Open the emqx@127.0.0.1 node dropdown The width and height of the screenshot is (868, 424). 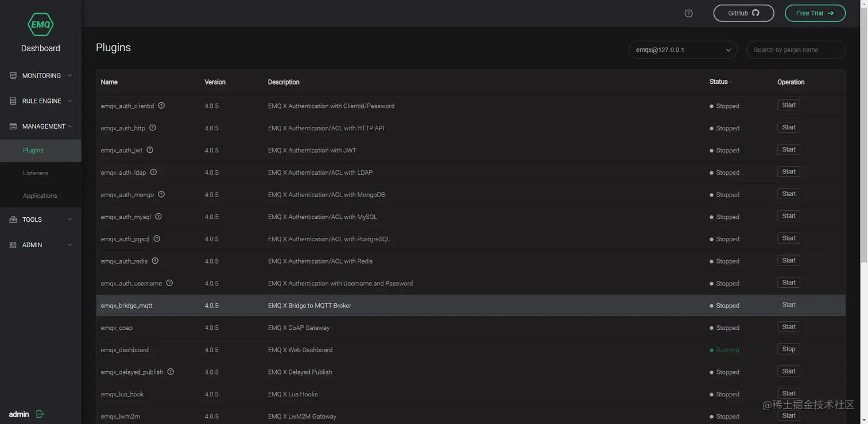[x=683, y=50]
